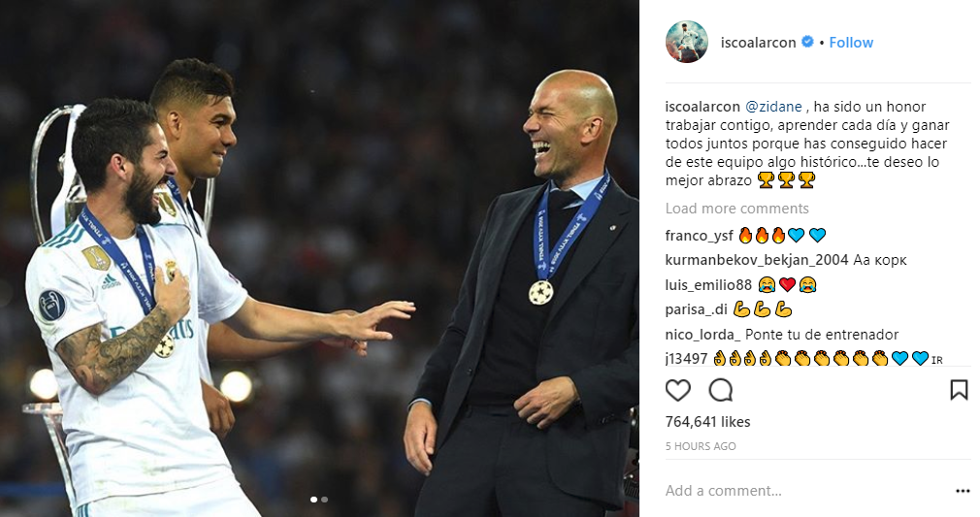980x517 pixels.
Task: Open commenter franco_ysf's profile
Action: (x=699, y=236)
